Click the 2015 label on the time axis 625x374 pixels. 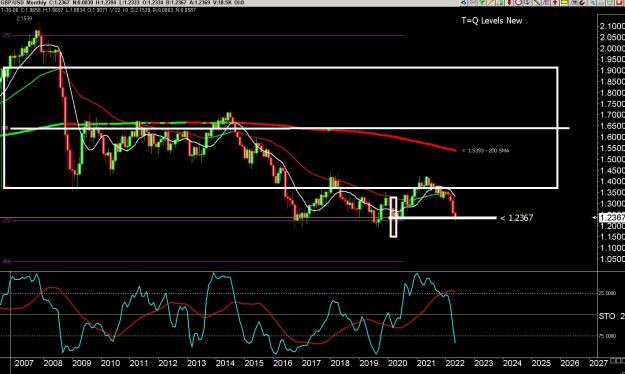[x=254, y=363]
